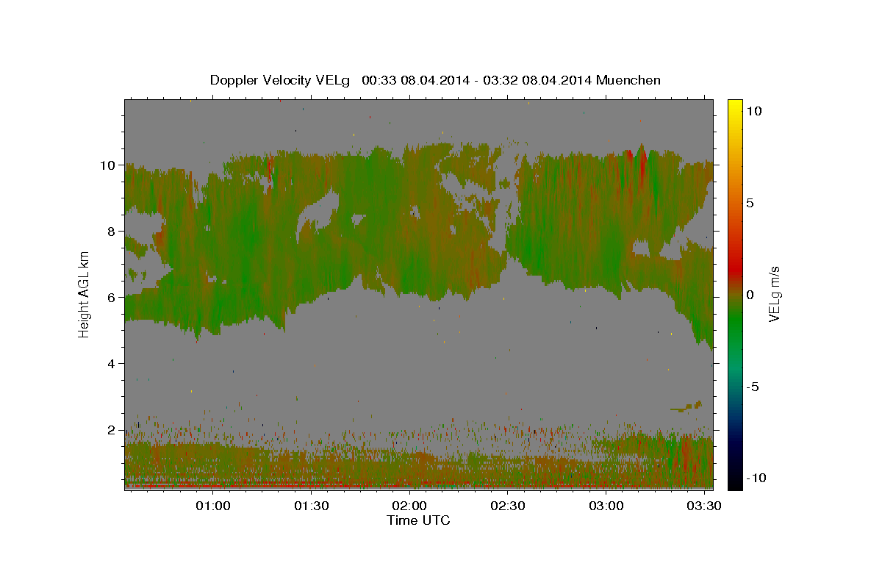Viewport: 882px width, 588px height.
Task: Click the colorbar value 10 label
Action: [753, 110]
